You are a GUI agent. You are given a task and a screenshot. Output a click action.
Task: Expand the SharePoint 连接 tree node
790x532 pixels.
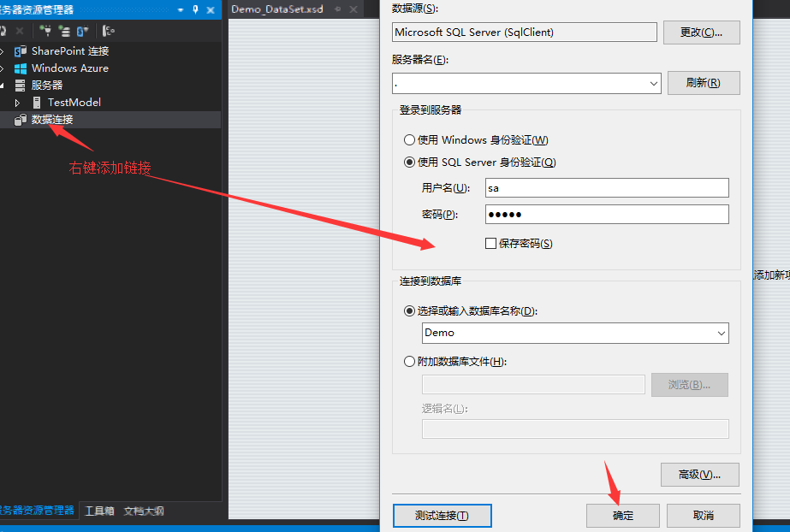point(2,51)
